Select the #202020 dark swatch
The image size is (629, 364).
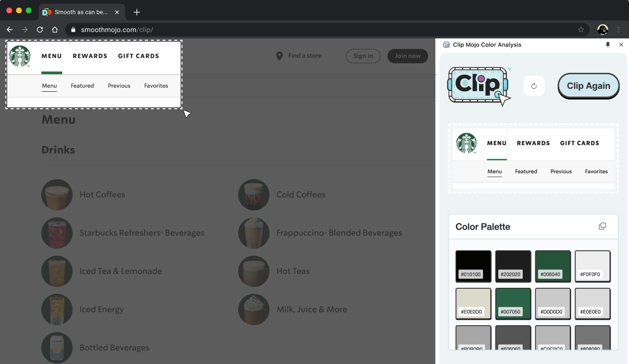[x=513, y=266]
